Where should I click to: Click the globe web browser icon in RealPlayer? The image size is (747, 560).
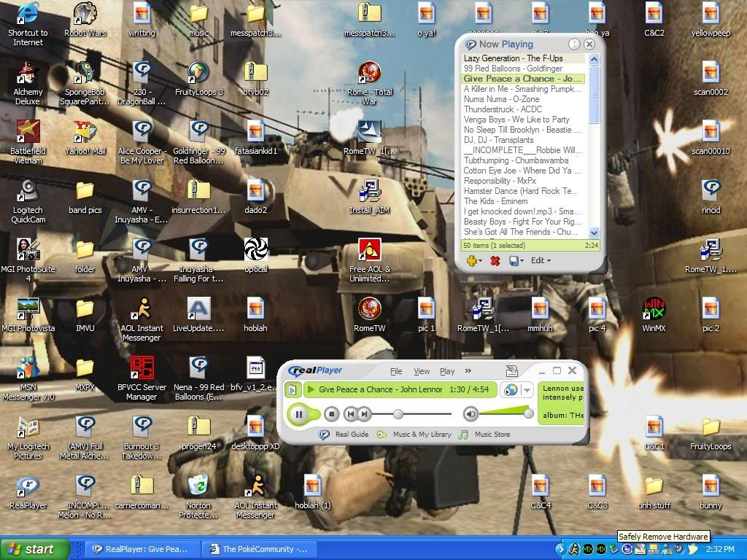tap(510, 389)
